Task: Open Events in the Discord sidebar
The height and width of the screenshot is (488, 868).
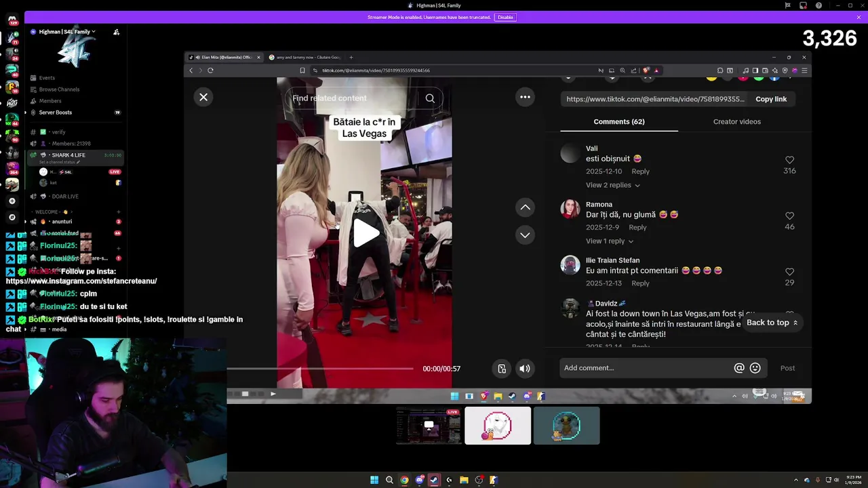Action: coord(47,78)
